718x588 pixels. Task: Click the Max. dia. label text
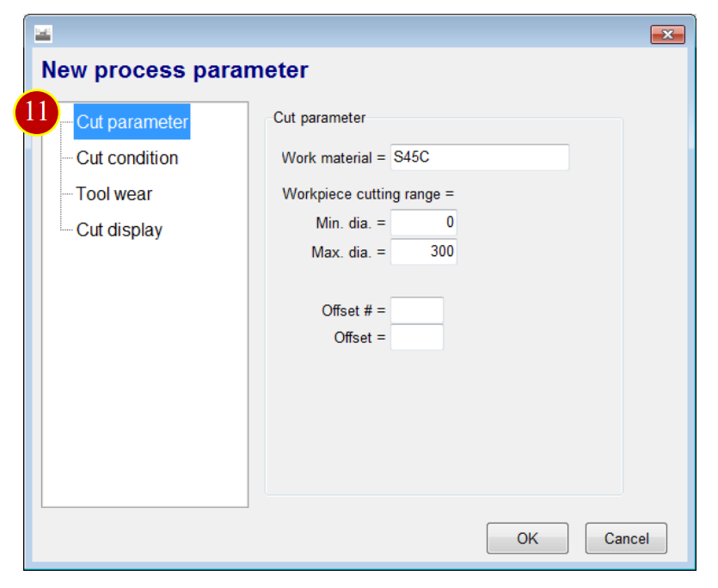click(x=341, y=253)
